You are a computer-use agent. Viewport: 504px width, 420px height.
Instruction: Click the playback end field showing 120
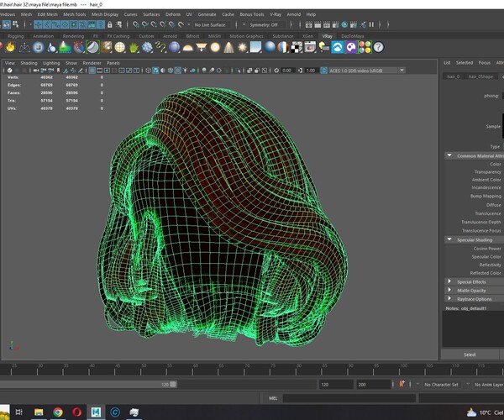[x=336, y=385]
